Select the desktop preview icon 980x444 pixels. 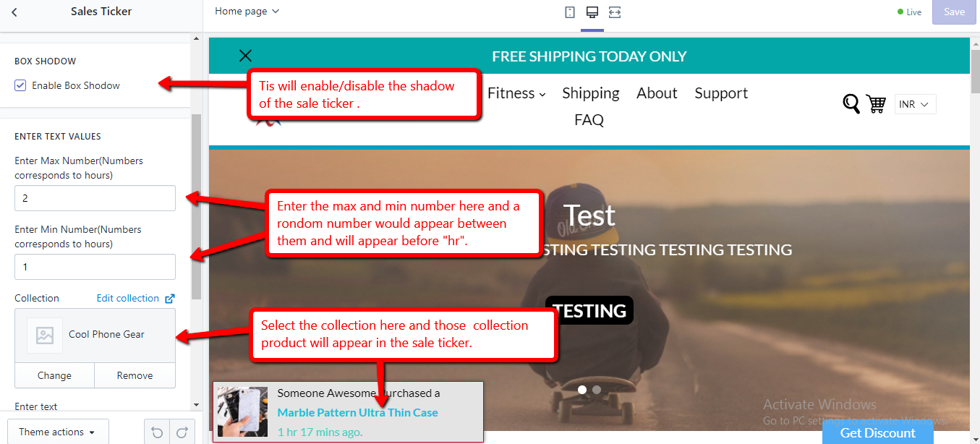[x=592, y=12]
